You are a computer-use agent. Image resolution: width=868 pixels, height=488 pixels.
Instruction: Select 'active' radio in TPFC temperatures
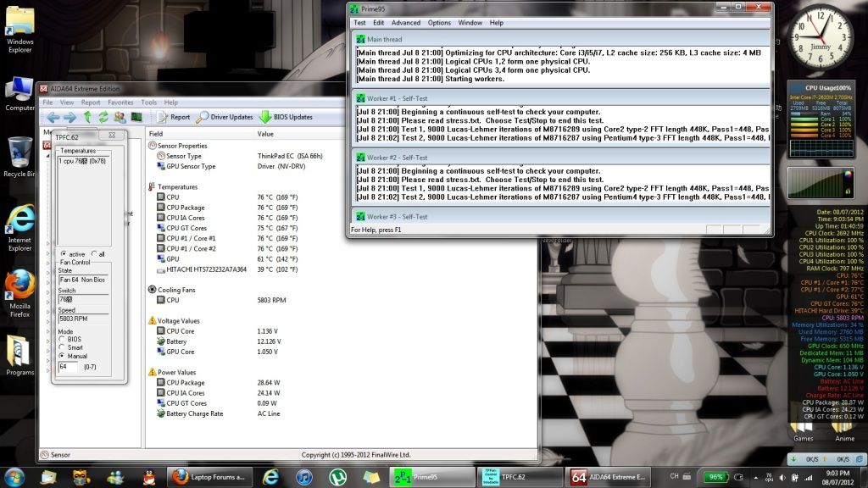(x=64, y=254)
